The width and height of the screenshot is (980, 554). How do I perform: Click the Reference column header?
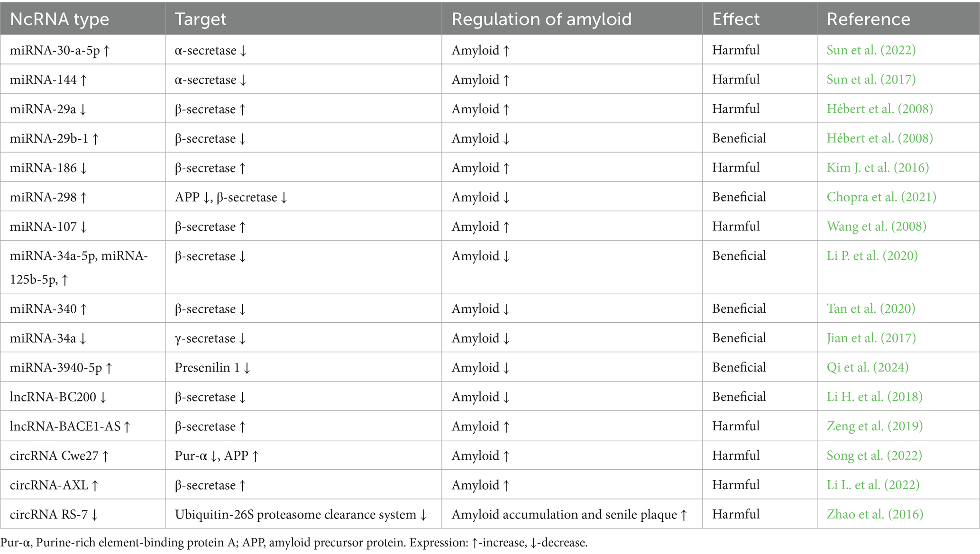click(869, 19)
